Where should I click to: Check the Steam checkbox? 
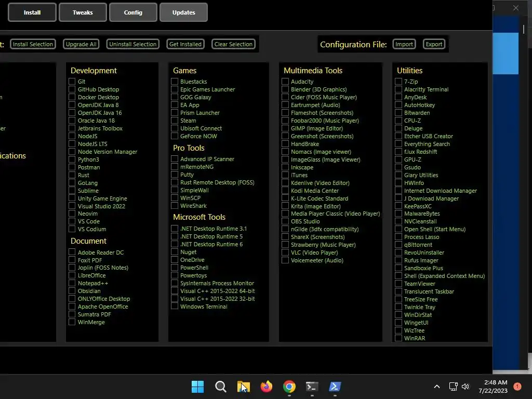[x=175, y=121]
